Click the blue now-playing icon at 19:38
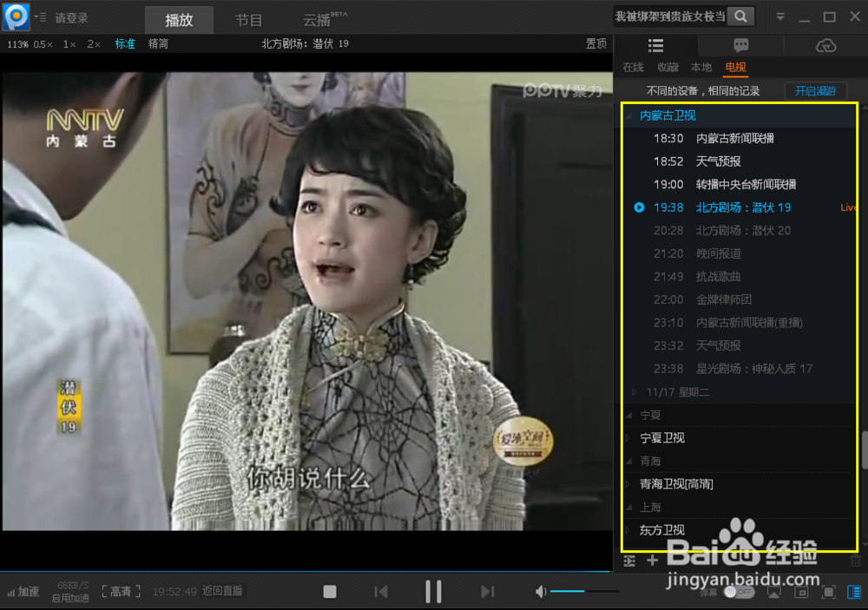This screenshot has width=868, height=610. (639, 207)
